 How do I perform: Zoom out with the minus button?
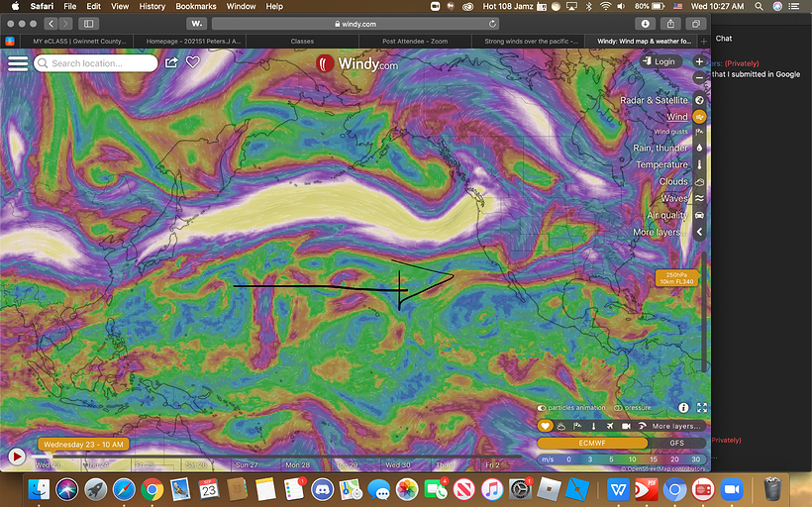699,78
